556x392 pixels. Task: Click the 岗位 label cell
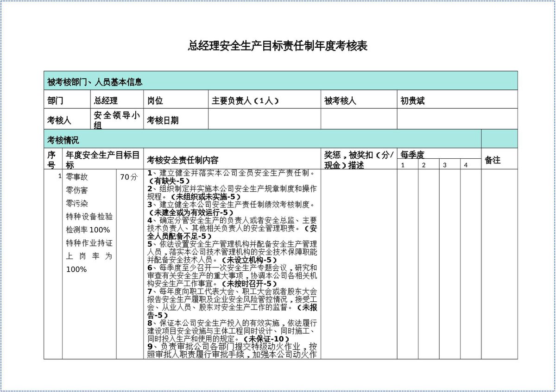[176, 100]
